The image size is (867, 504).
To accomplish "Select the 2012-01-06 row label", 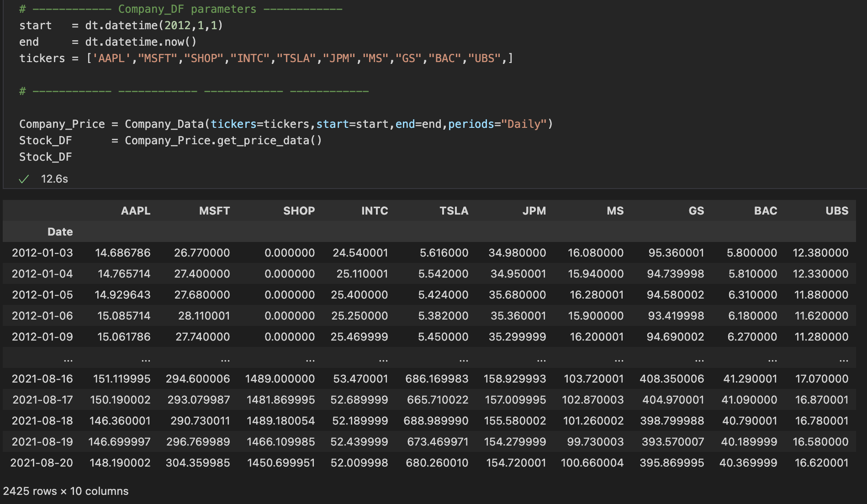I will pyautogui.click(x=42, y=316).
